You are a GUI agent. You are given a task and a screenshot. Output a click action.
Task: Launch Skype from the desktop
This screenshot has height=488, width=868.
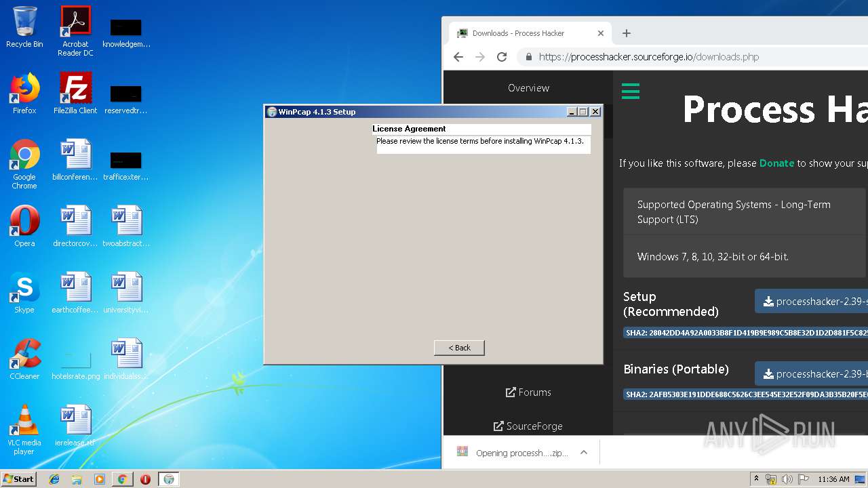click(x=24, y=293)
